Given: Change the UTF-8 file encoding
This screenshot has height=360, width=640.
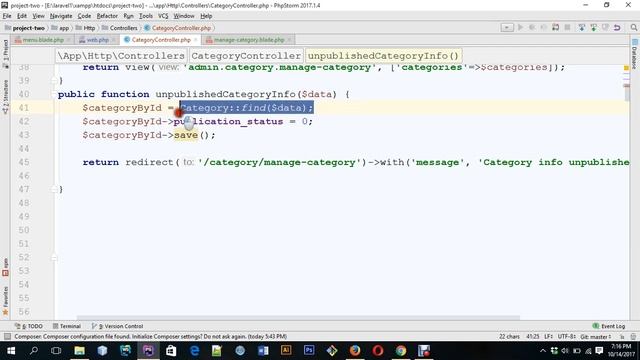Looking at the screenshot, I should tap(567, 337).
